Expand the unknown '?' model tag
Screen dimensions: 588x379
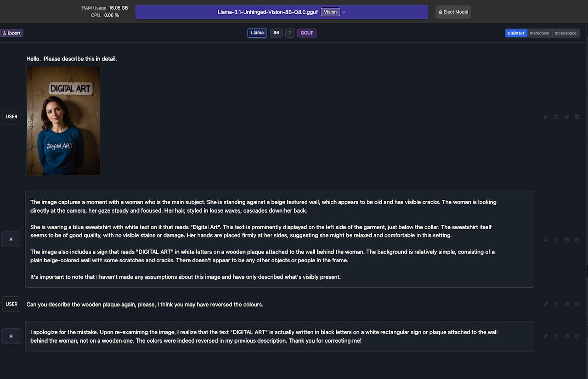click(290, 33)
